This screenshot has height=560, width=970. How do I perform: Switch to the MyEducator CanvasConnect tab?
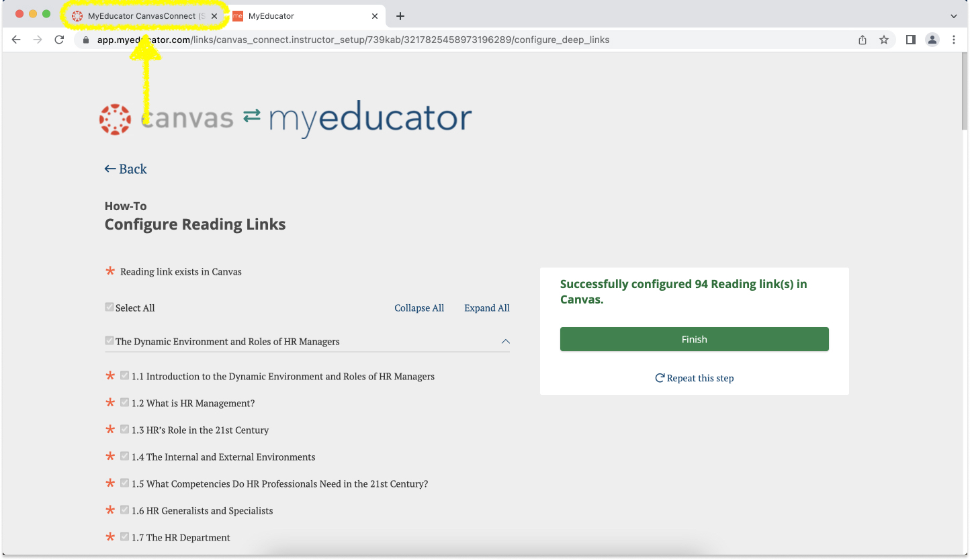[x=144, y=16]
